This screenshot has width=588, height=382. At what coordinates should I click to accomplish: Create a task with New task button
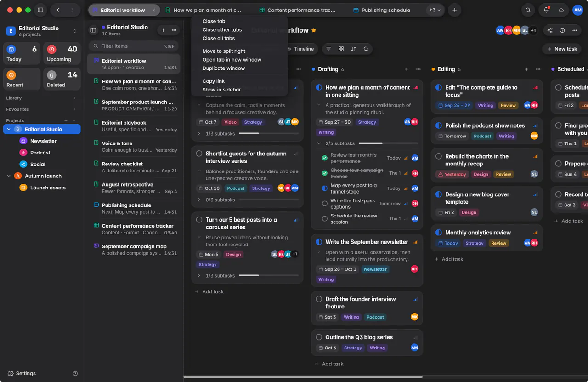[562, 49]
